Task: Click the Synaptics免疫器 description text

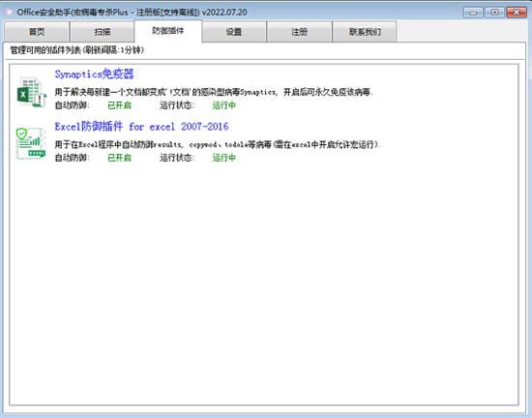Action: 214,92
